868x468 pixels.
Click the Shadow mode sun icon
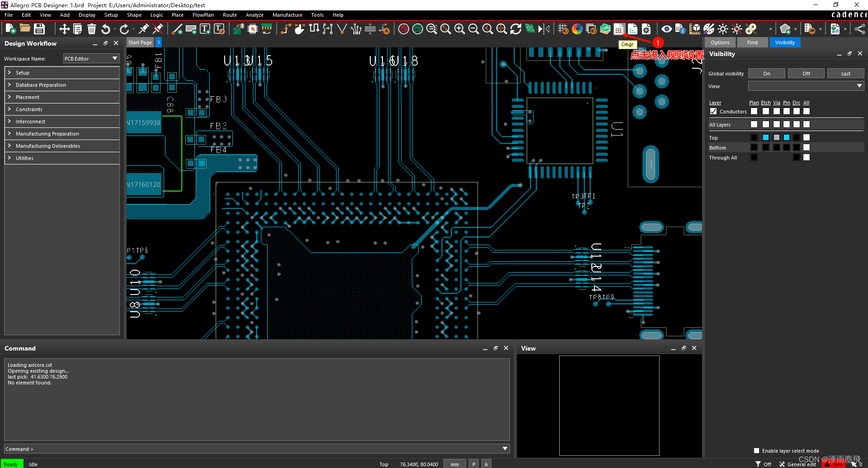(723, 29)
